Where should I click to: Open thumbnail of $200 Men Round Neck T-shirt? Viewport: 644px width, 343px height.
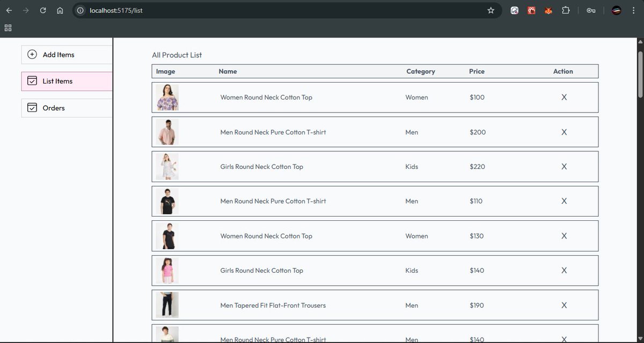(167, 132)
